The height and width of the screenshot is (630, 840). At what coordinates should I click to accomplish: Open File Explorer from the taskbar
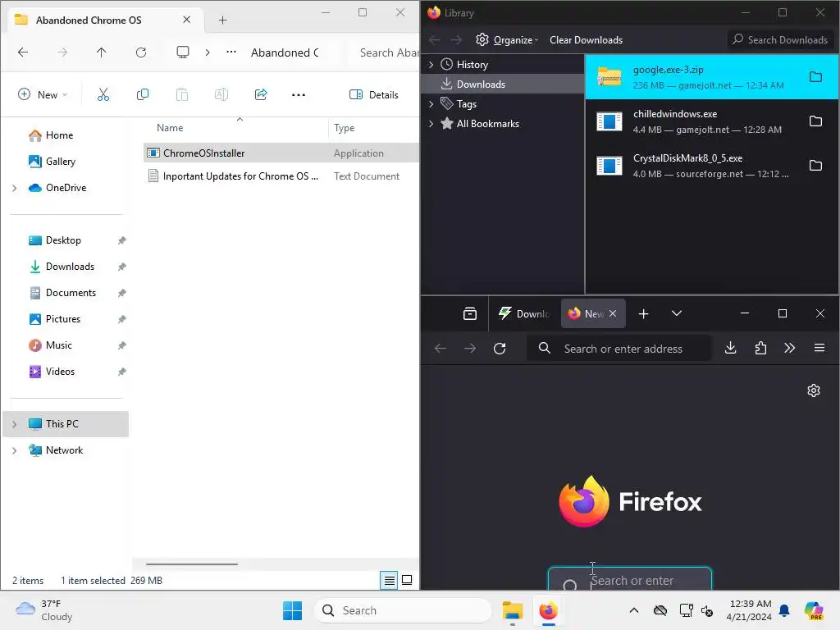tap(513, 610)
